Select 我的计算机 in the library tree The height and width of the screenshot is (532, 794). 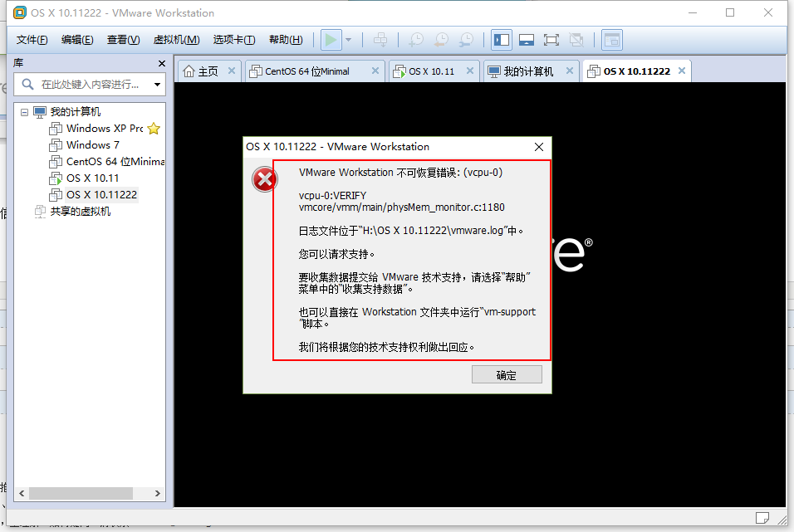(75, 112)
